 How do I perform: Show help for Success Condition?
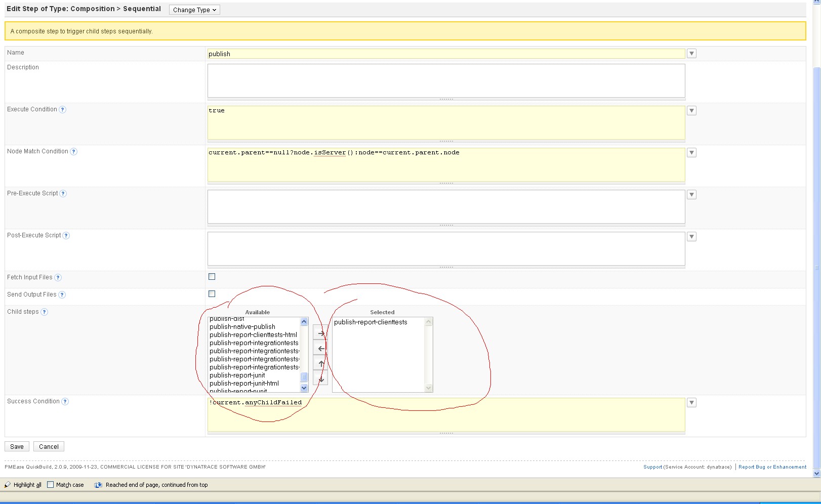[65, 402]
